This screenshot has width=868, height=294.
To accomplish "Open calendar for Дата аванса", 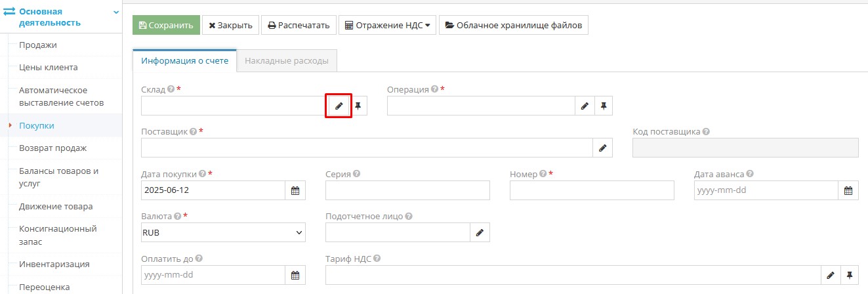I will pos(848,190).
